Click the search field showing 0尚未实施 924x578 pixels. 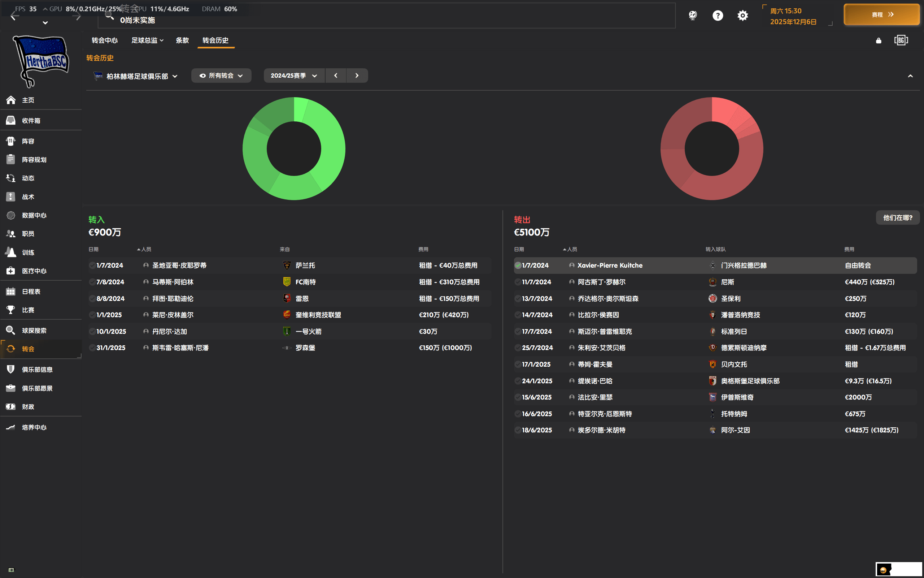coord(387,16)
